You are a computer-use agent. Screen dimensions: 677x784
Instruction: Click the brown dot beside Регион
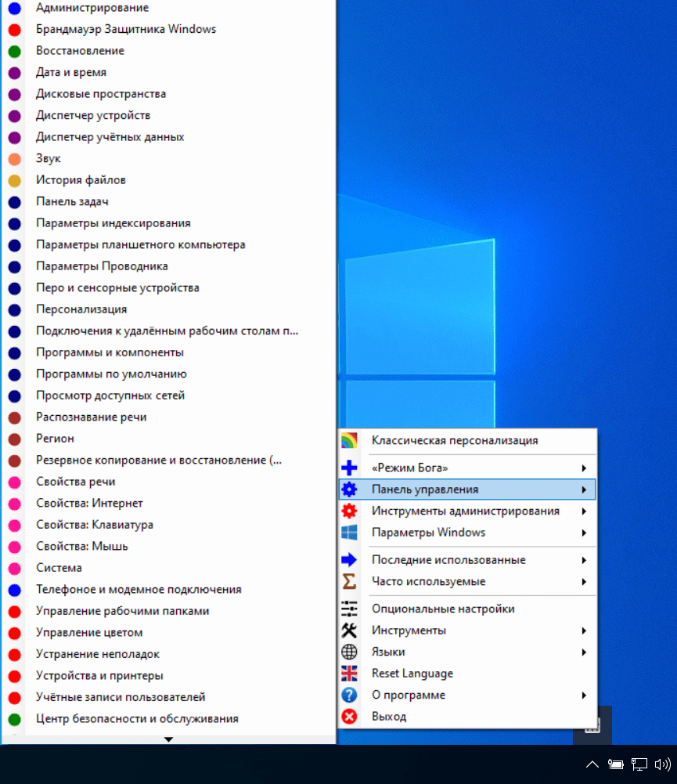[x=15, y=439]
